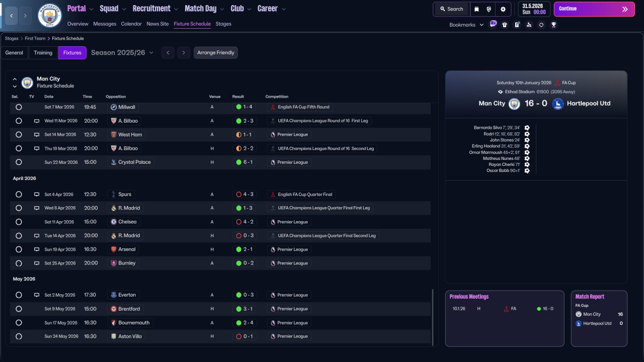This screenshot has width=644, height=362.
Task: Click the Man City badge in Match Report
Action: (579, 314)
